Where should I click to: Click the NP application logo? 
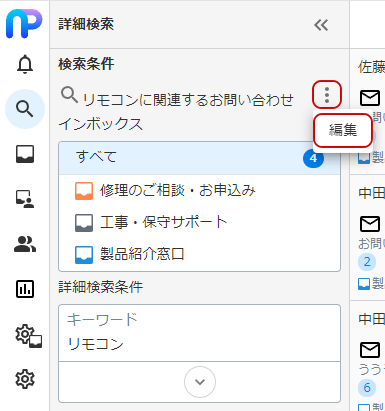click(24, 24)
